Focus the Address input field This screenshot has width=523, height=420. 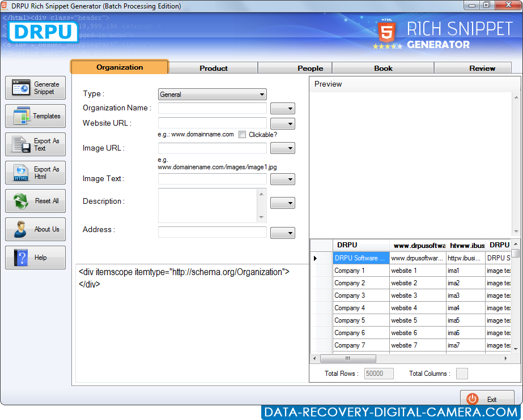coord(212,232)
